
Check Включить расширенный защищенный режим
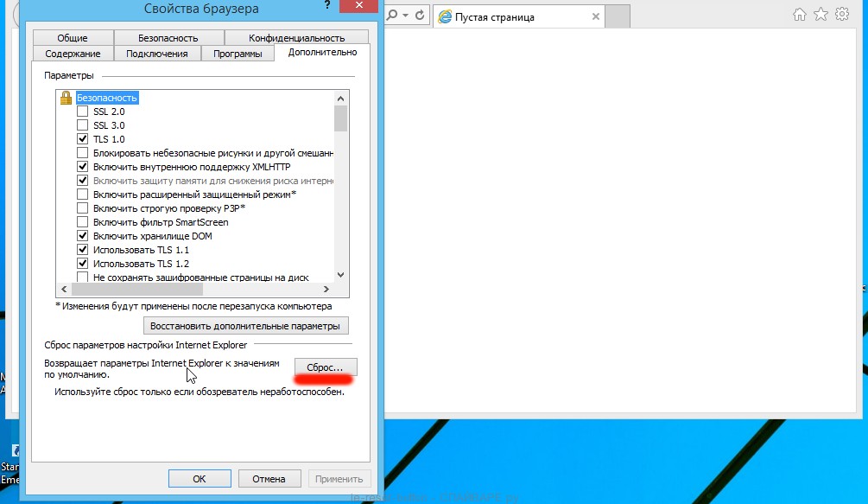click(83, 195)
